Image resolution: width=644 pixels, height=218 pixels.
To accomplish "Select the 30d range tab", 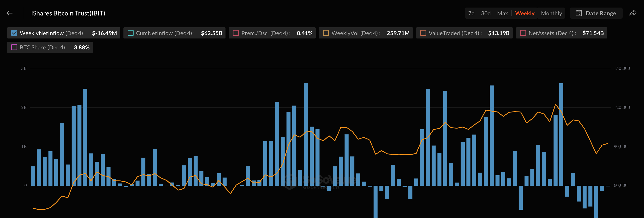I will 486,13.
